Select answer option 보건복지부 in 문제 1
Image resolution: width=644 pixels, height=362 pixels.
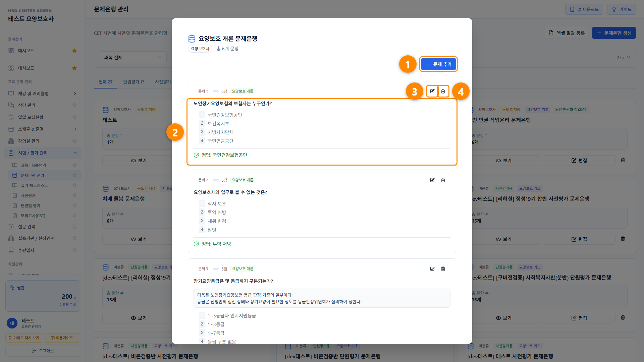(218, 123)
